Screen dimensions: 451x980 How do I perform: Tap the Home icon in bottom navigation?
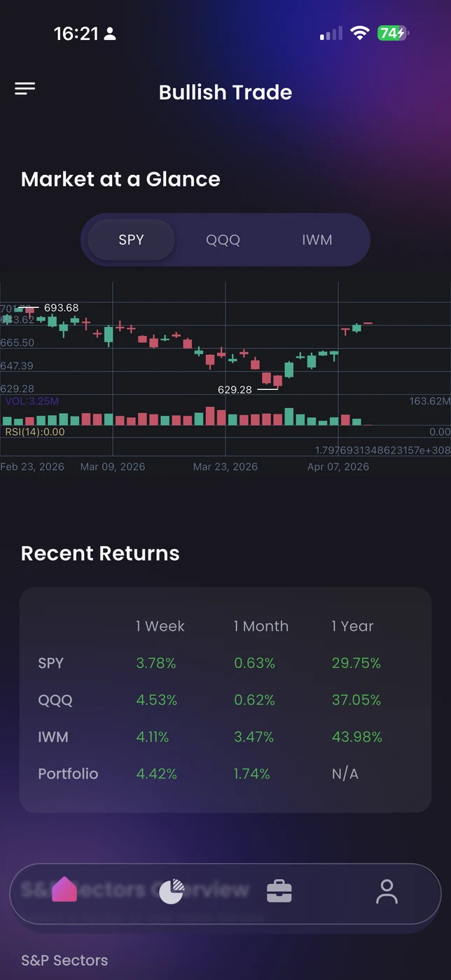(x=64, y=890)
